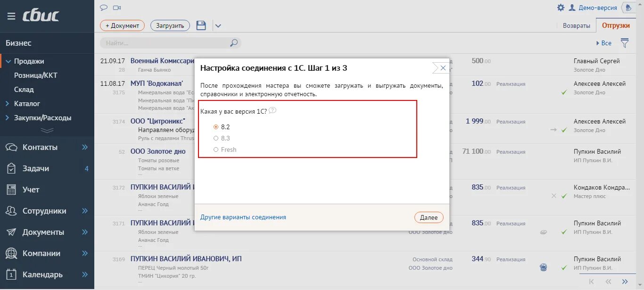The height and width of the screenshot is (290, 644).
Task: Switch to the Возвраты tab
Action: pos(577,25)
